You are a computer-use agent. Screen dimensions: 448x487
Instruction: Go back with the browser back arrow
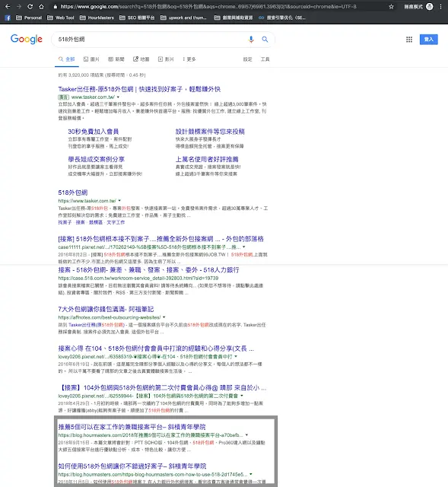click(8, 7)
